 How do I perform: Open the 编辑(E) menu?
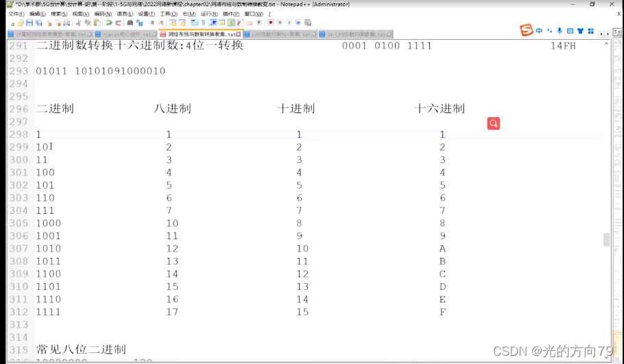(x=38, y=14)
